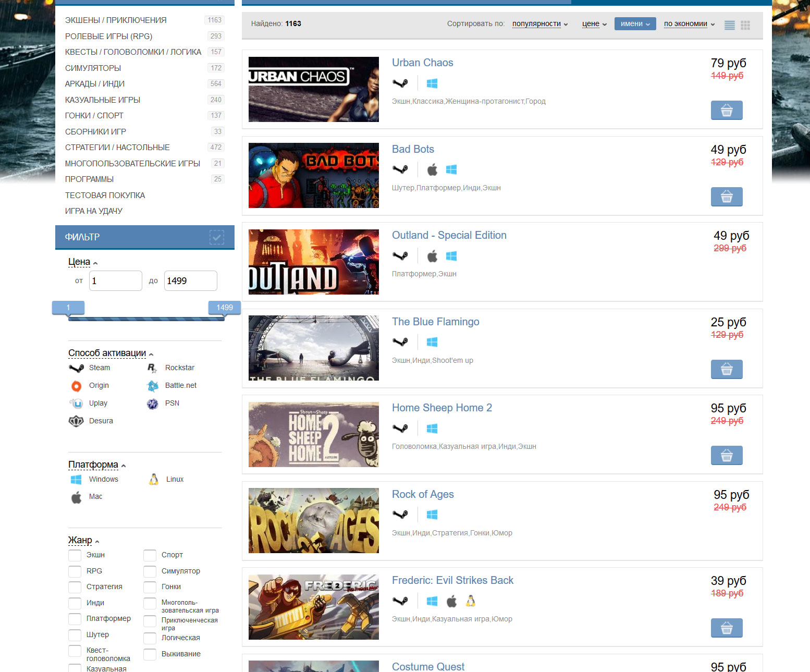
Task: Select Windows platform filter icon
Action: pos(76,480)
